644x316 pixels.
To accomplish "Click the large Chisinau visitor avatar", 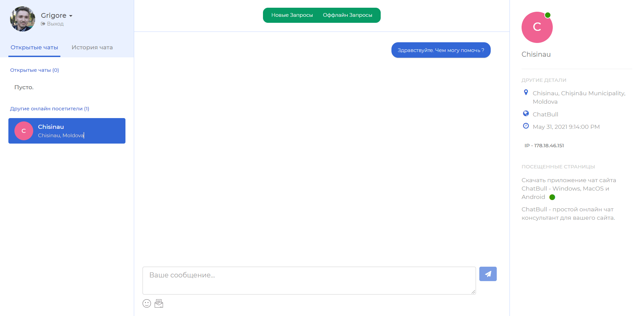I will pos(537,28).
